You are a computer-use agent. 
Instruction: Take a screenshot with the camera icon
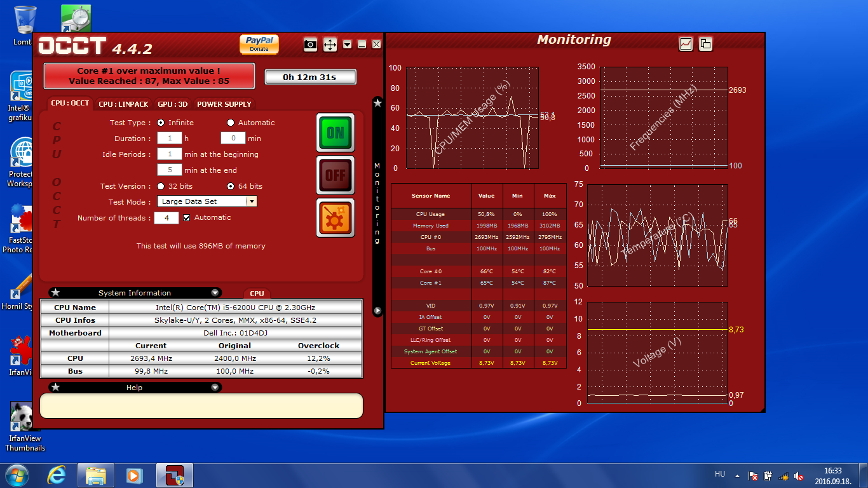click(x=310, y=44)
